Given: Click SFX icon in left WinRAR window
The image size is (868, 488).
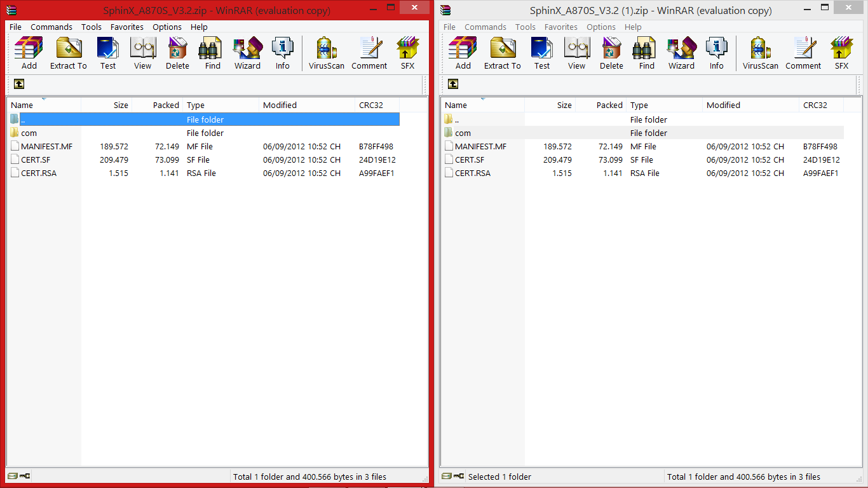Looking at the screenshot, I should [407, 53].
